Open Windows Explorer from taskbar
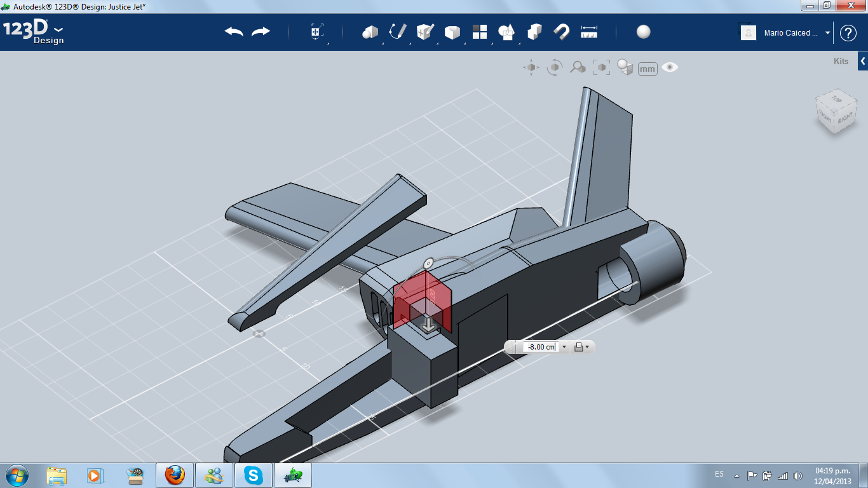This screenshot has width=868, height=488. click(x=57, y=475)
